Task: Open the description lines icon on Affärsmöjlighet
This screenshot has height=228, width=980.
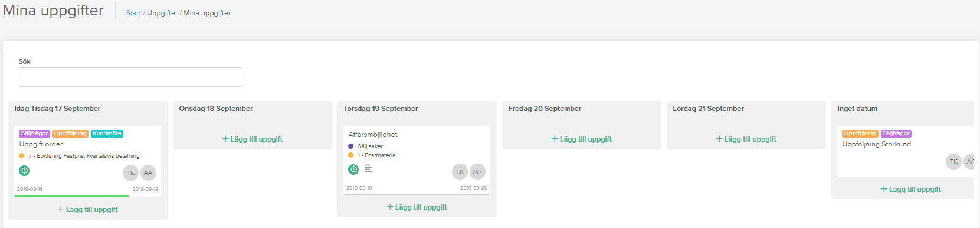Action: (x=369, y=169)
